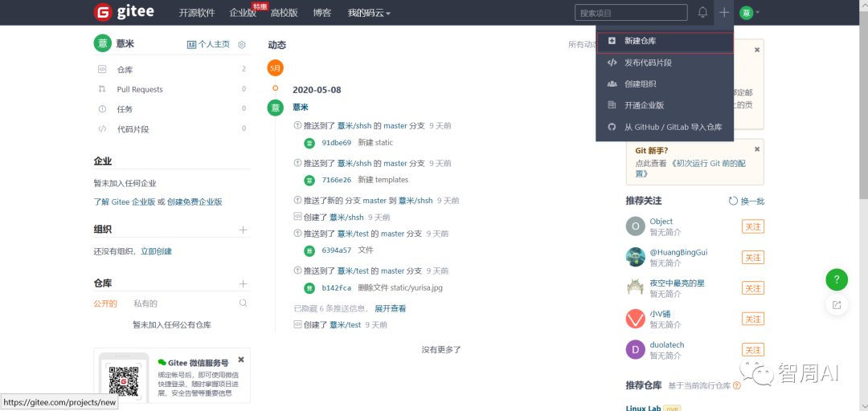
Task: Open commit 7166e26
Action: pyautogui.click(x=336, y=180)
